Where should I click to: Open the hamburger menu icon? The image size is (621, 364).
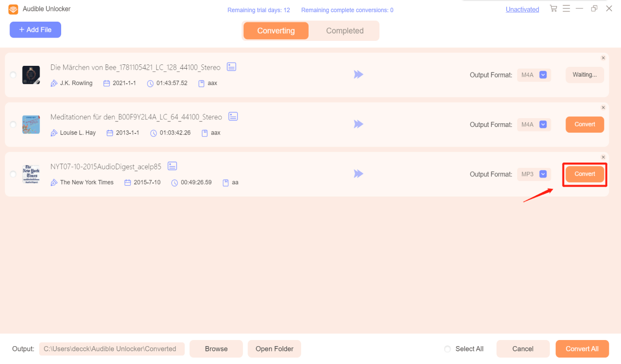coord(566,8)
